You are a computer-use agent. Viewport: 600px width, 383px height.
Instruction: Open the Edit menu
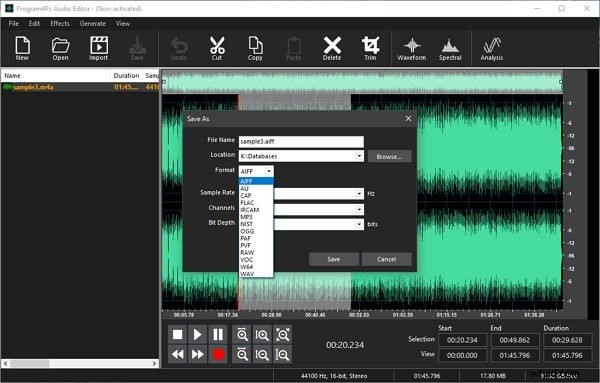34,23
